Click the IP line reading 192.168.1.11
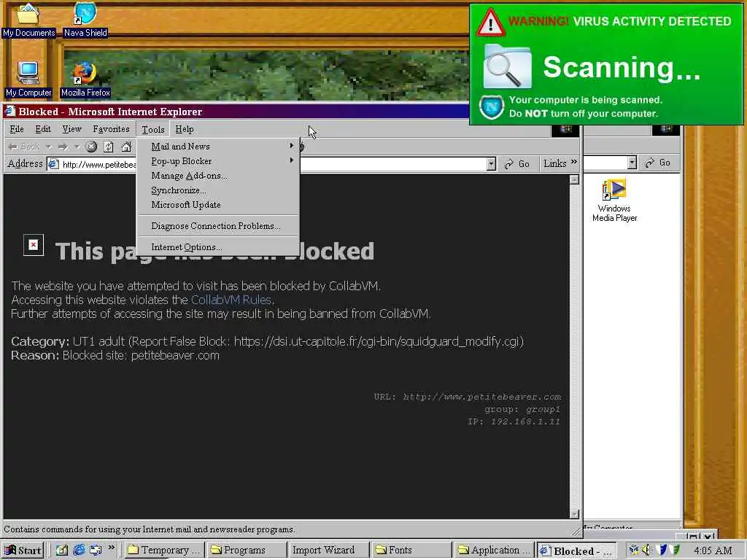Screen dimensions: 747x560 514,421
